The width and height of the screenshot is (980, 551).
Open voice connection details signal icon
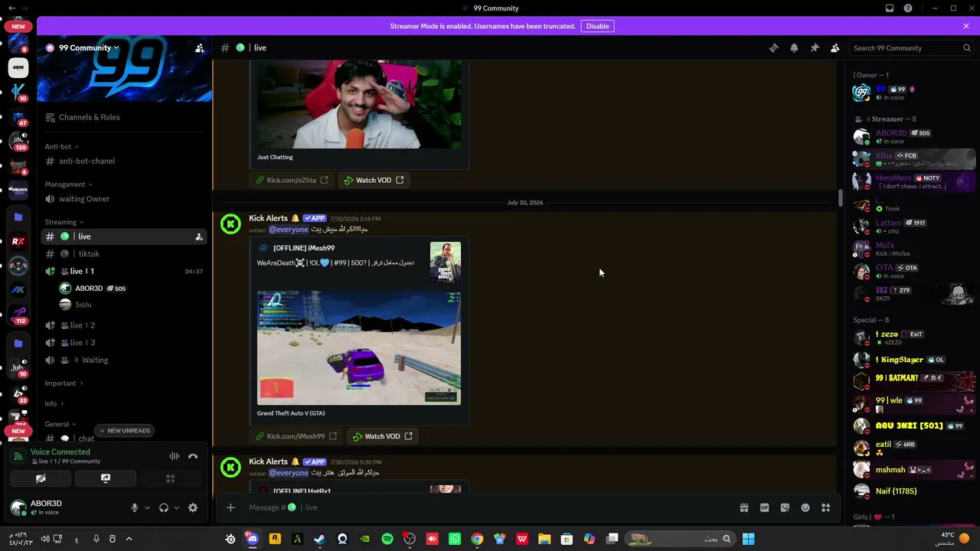tap(18, 456)
